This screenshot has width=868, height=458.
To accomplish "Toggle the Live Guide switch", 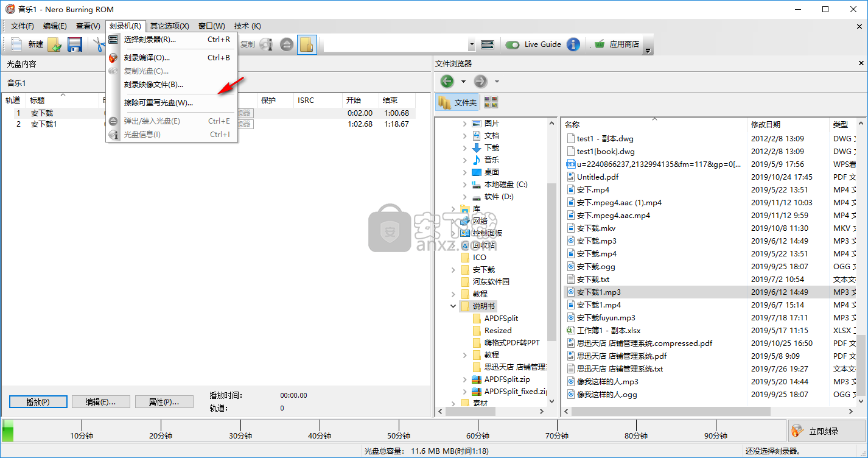I will [x=513, y=44].
